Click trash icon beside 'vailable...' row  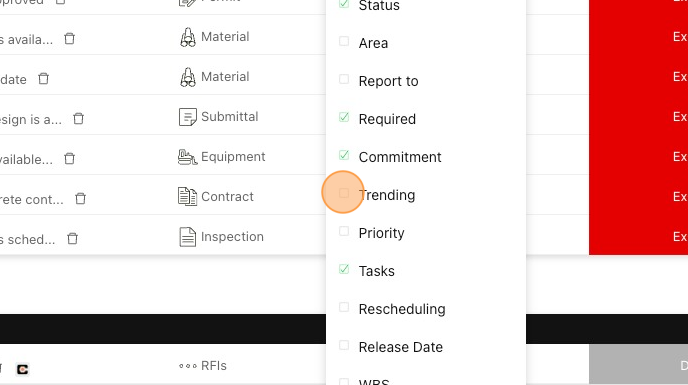pos(69,158)
